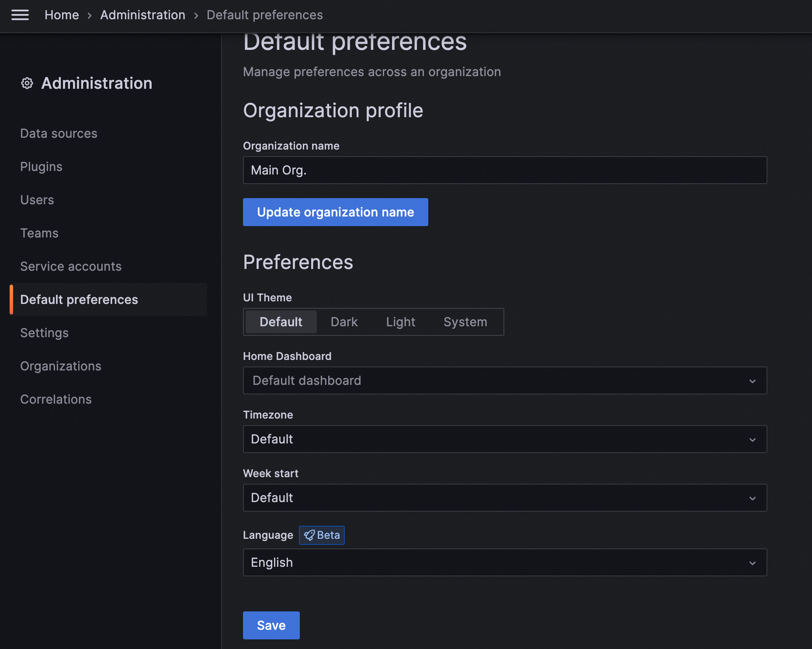
Task: Expand the Language dropdown showing English
Action: click(x=505, y=562)
